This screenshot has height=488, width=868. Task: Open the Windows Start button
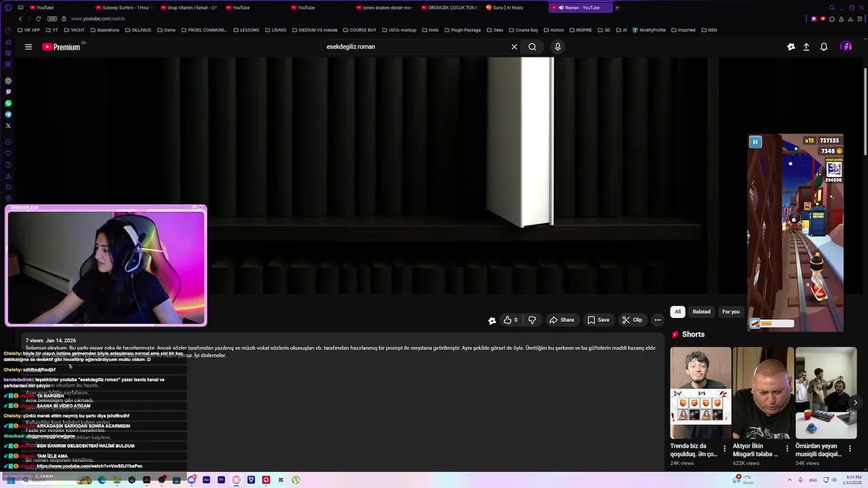[x=11, y=480]
